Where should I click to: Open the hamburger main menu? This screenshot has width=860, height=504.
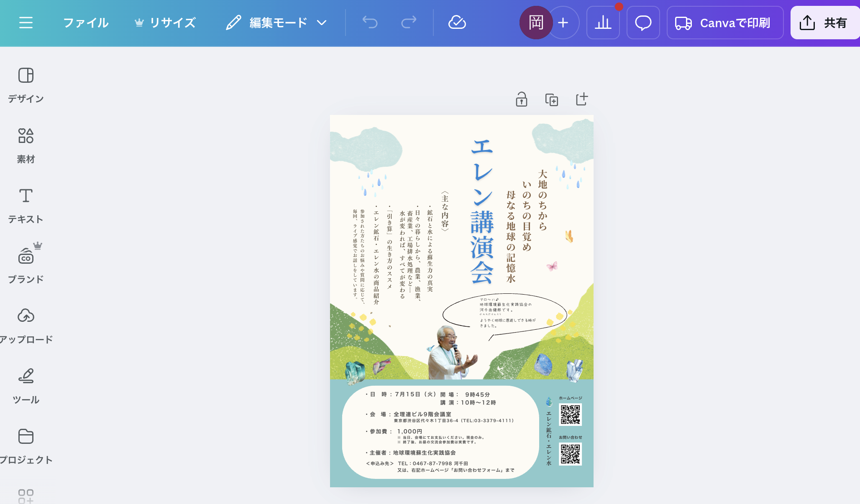click(26, 23)
